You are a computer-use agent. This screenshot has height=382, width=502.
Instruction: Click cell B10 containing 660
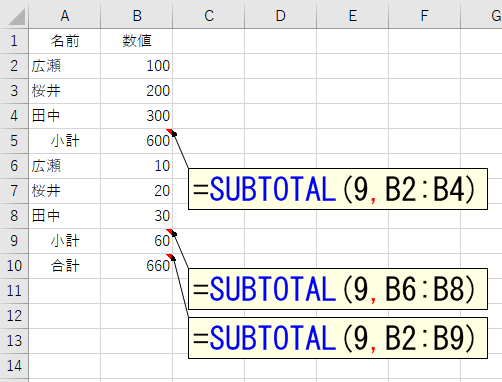point(137,266)
